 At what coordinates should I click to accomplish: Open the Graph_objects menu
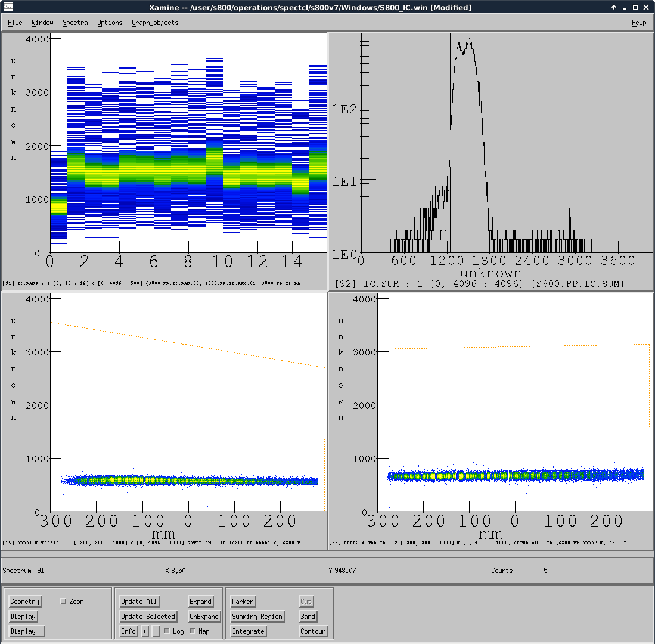[x=155, y=23]
